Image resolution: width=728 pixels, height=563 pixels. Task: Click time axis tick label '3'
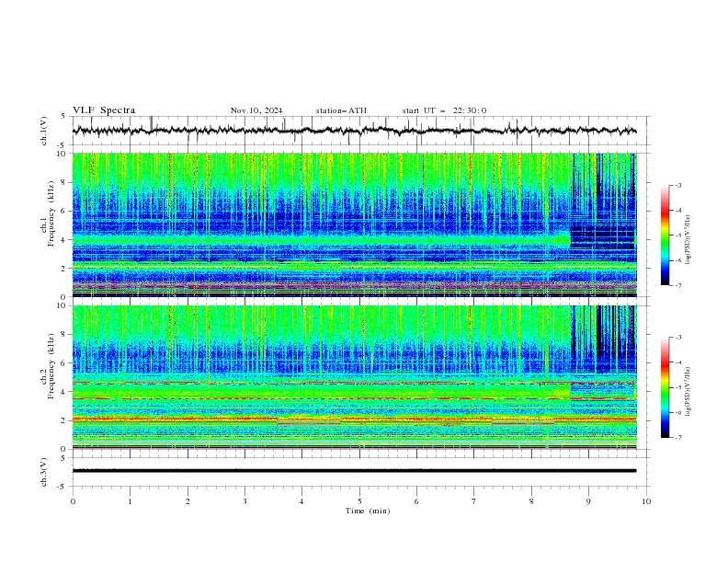pyautogui.click(x=245, y=501)
